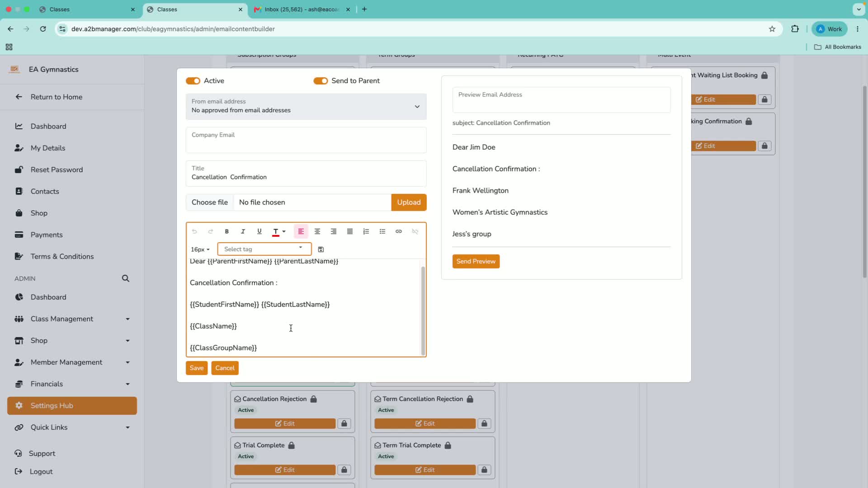
Task: Disable the Send to Parent switch
Action: coord(321,81)
